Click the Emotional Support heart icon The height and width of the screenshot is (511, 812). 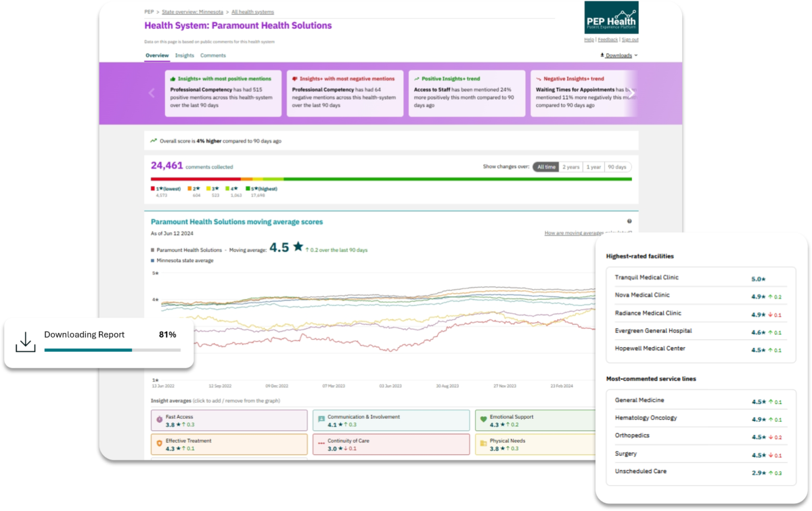coord(483,420)
